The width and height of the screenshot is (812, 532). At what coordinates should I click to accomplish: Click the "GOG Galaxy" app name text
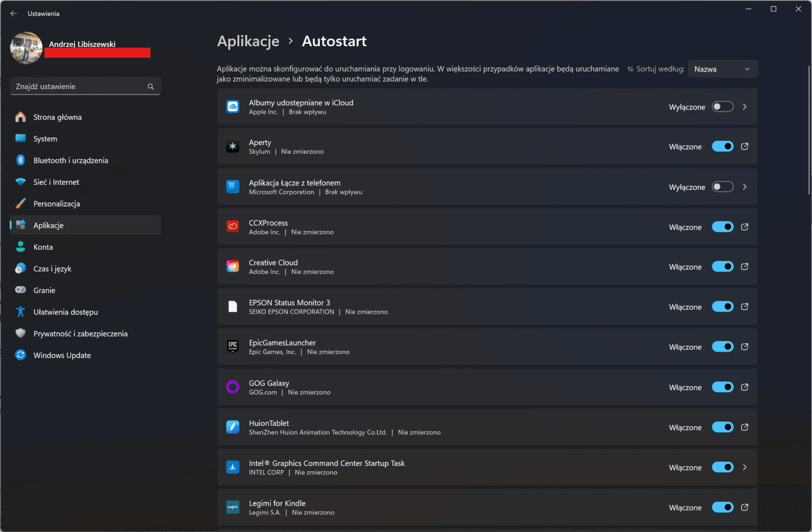[269, 383]
